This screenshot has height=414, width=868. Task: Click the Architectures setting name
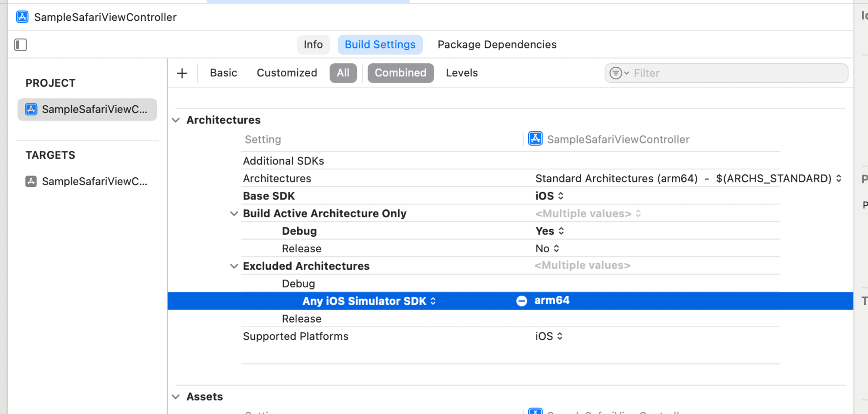coord(277,179)
